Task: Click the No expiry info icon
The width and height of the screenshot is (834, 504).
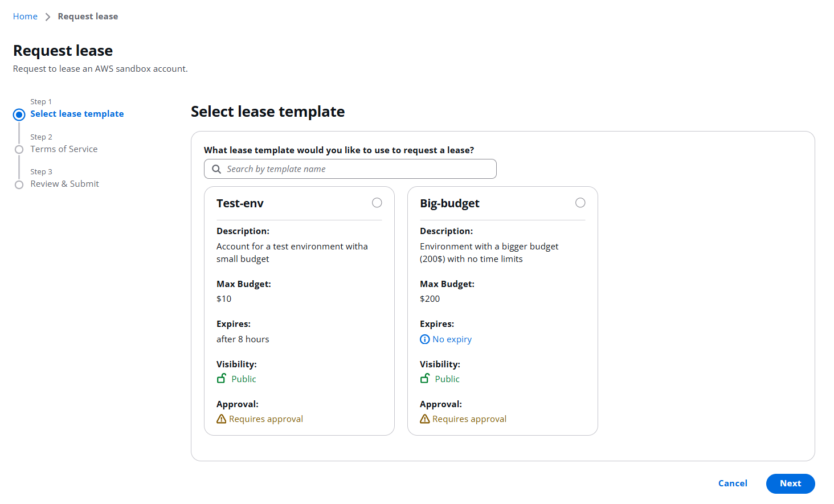Action: click(424, 339)
